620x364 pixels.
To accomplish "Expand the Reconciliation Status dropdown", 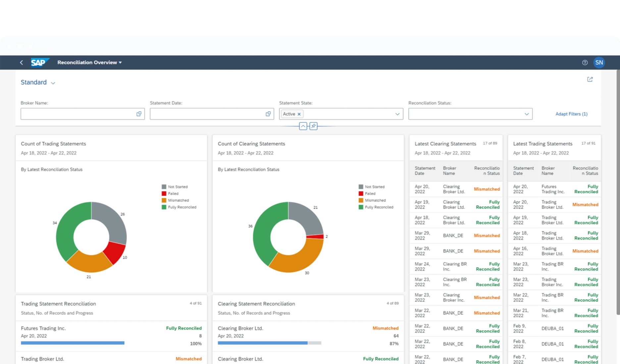I will click(x=526, y=114).
